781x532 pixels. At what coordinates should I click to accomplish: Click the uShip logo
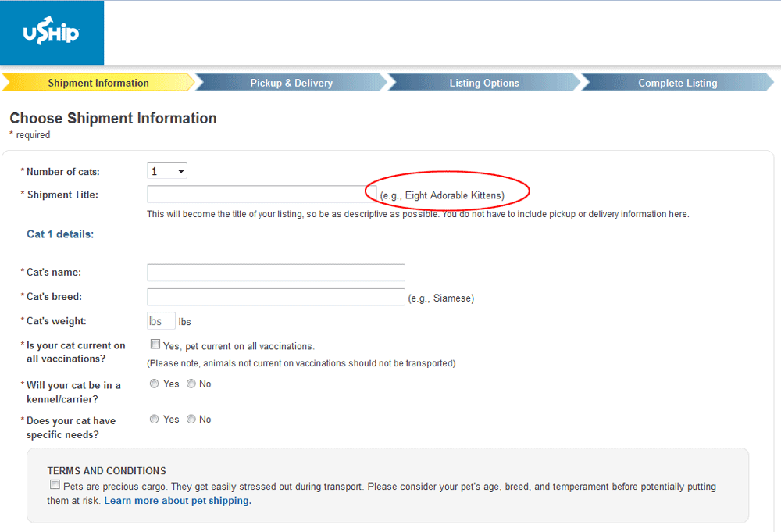[x=52, y=32]
